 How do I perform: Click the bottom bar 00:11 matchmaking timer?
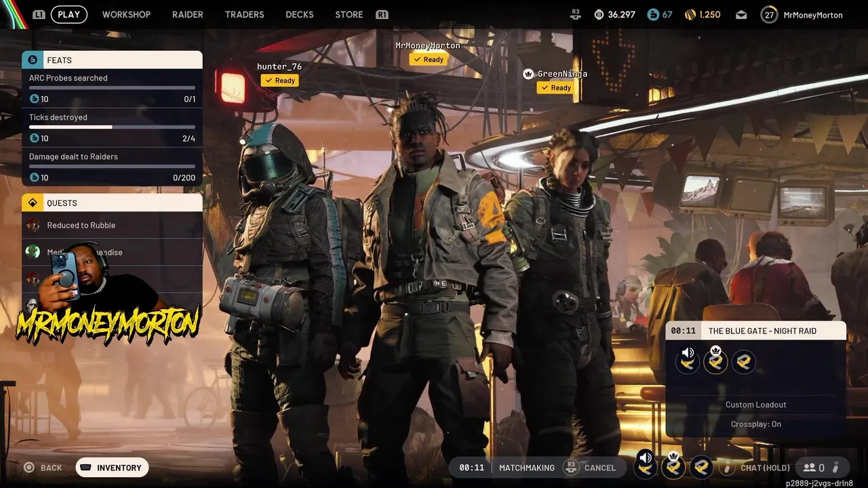click(x=471, y=468)
